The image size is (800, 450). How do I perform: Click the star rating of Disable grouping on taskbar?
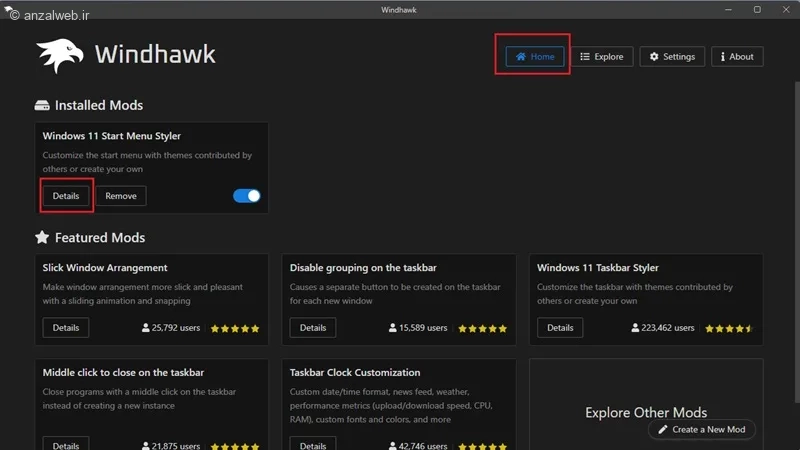tap(481, 328)
